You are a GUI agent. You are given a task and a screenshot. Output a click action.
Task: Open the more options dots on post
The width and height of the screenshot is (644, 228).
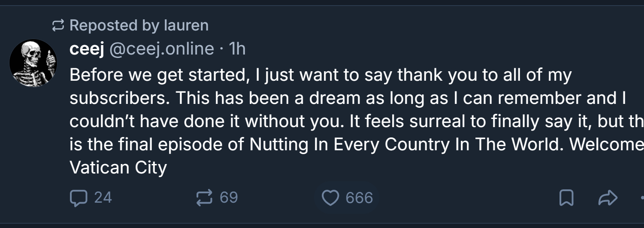point(641,198)
